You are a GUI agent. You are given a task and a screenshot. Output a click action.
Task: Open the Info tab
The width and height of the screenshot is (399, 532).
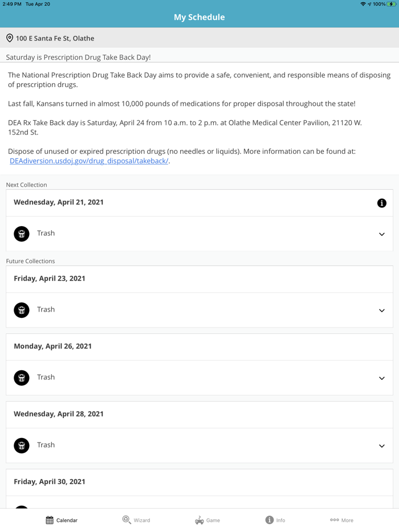pos(275,520)
